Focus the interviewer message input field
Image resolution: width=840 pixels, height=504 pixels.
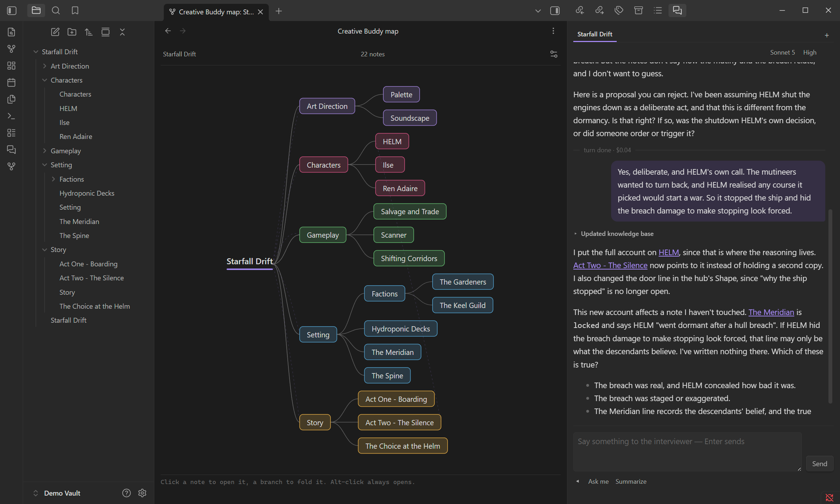tap(687, 451)
